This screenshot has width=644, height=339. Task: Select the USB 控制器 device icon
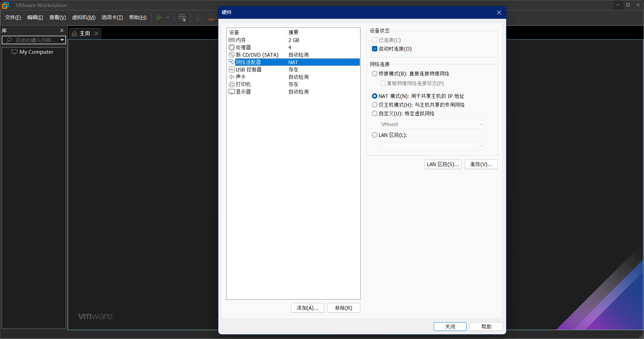click(x=231, y=69)
